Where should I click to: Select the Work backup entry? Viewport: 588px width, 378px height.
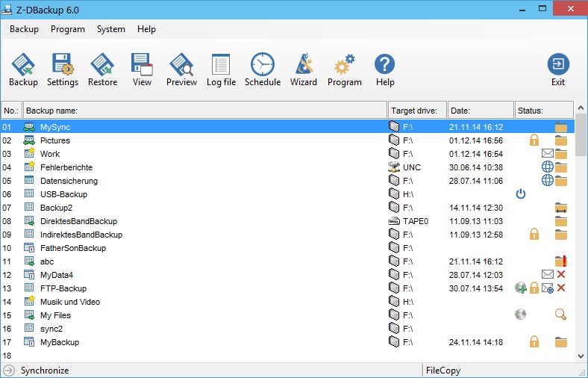[x=287, y=154]
